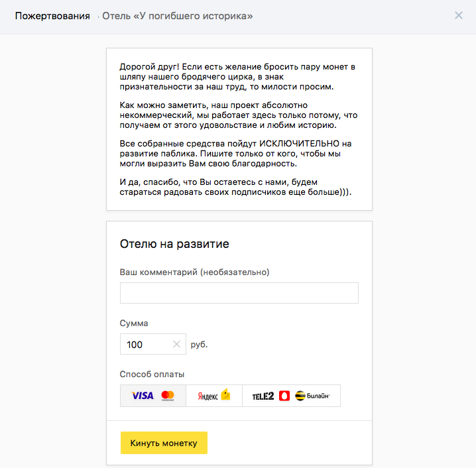Image resolution: width=476 pixels, height=468 pixels.
Task: Click the Сумма label
Action: (134, 323)
